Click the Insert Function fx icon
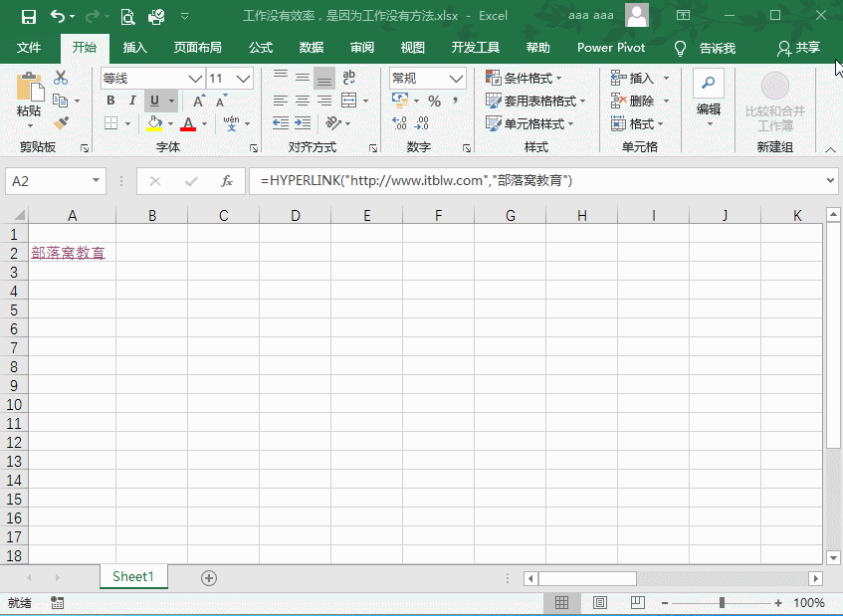This screenshot has width=843, height=616. 227,181
